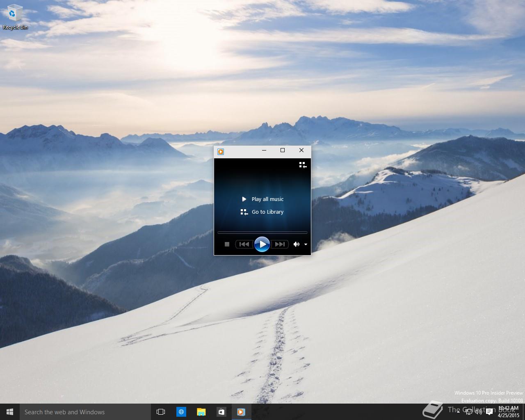The width and height of the screenshot is (525, 420).
Task: Open the Windows Start menu
Action: pos(10,412)
